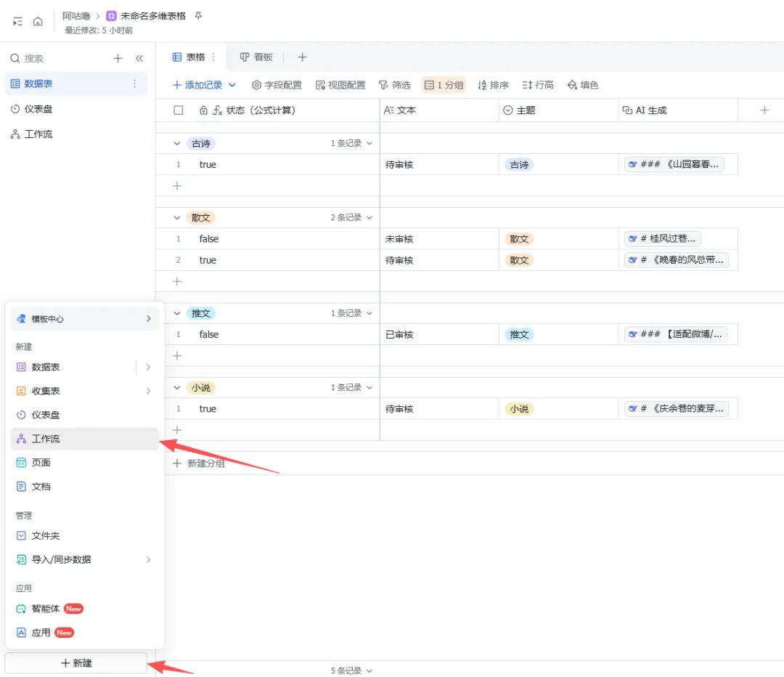Open 添加记录 dropdown arrow

[x=232, y=85]
